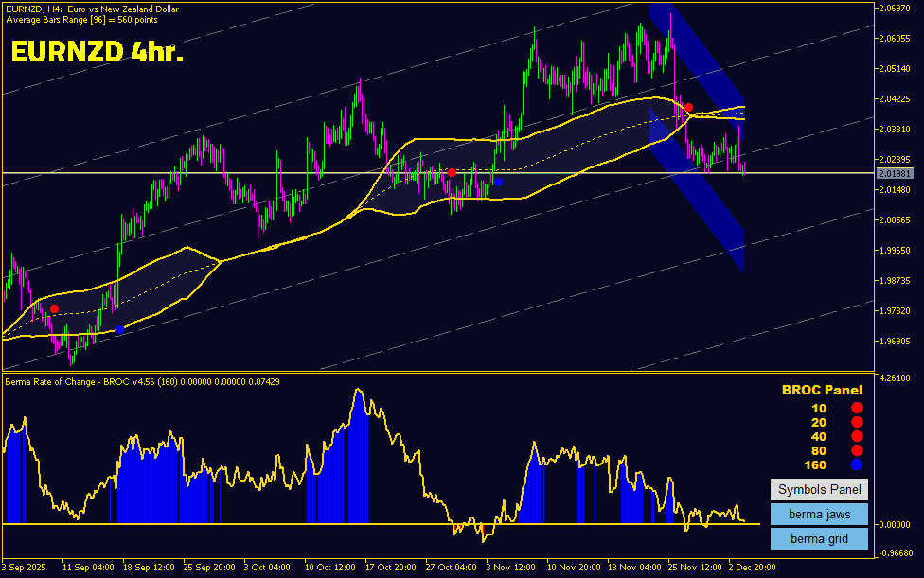Screen dimensions: 924x578
Task: Click the 2.03310 price scale label
Action: point(895,130)
